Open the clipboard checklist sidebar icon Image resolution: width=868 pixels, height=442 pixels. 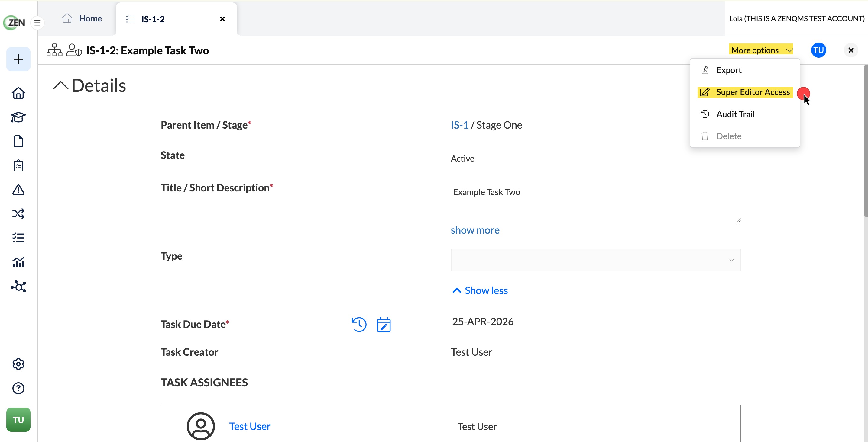click(x=18, y=166)
